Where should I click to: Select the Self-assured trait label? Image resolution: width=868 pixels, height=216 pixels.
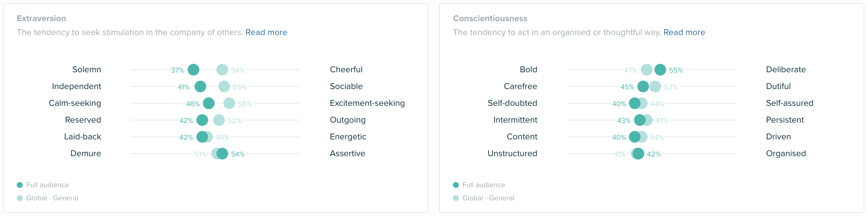pyautogui.click(x=790, y=103)
